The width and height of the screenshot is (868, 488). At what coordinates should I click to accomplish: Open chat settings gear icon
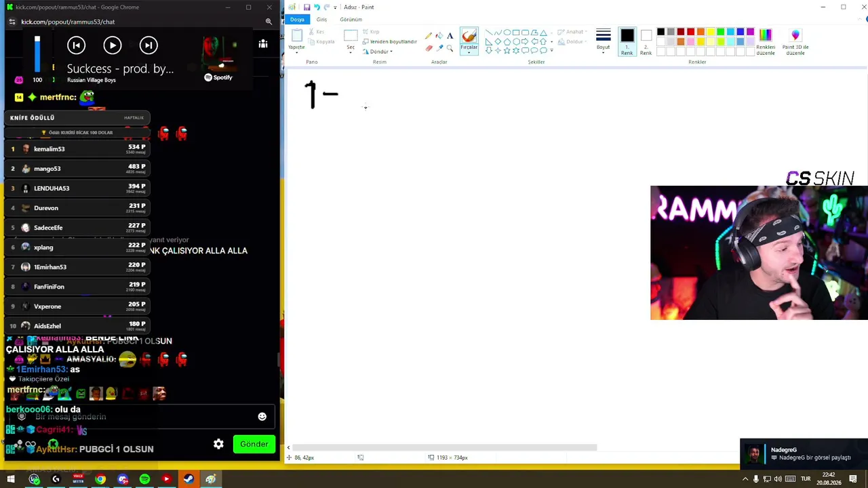point(218,444)
